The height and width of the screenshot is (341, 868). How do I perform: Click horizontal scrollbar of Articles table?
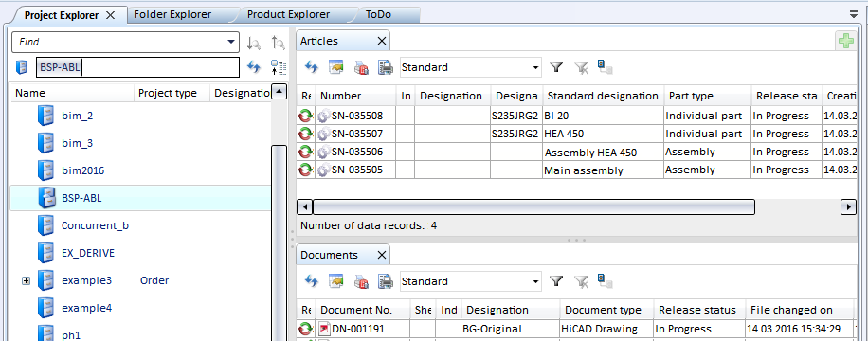point(533,207)
